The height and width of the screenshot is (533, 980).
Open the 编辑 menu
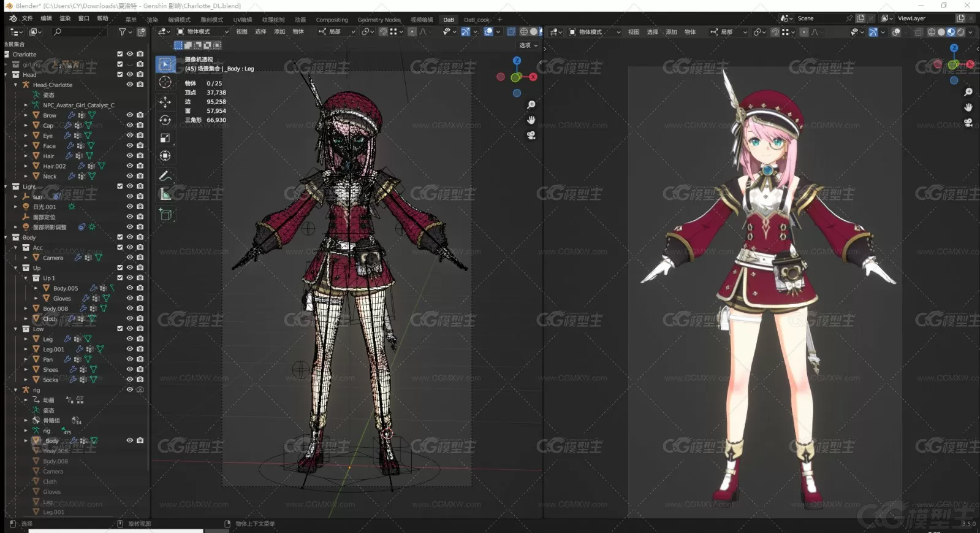(x=47, y=19)
